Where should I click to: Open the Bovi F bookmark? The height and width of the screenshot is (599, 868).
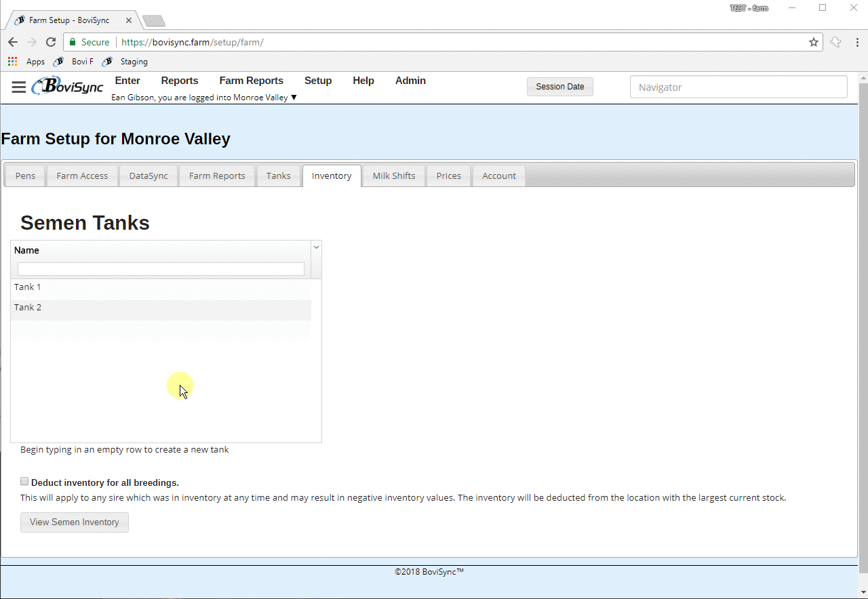(x=74, y=62)
